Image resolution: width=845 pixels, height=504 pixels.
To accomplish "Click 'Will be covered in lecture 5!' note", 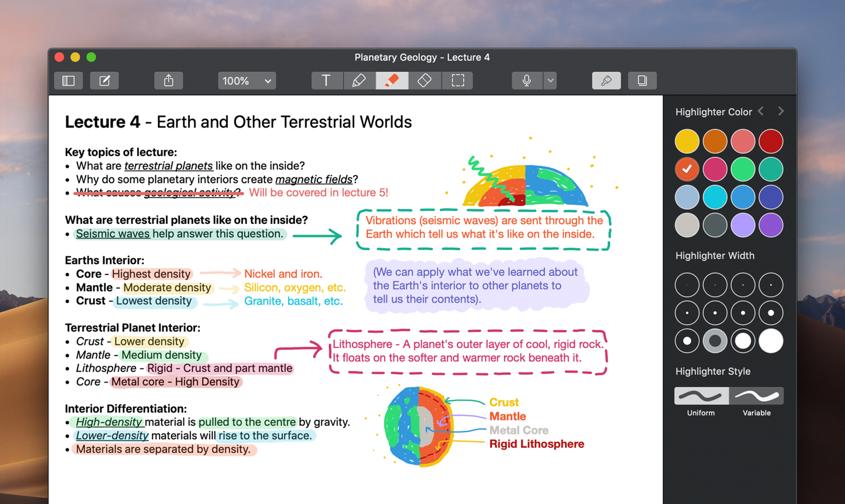I will pos(319,193).
